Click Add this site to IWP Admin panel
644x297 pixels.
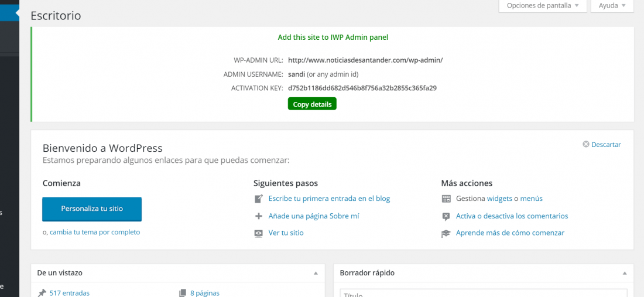click(x=333, y=37)
